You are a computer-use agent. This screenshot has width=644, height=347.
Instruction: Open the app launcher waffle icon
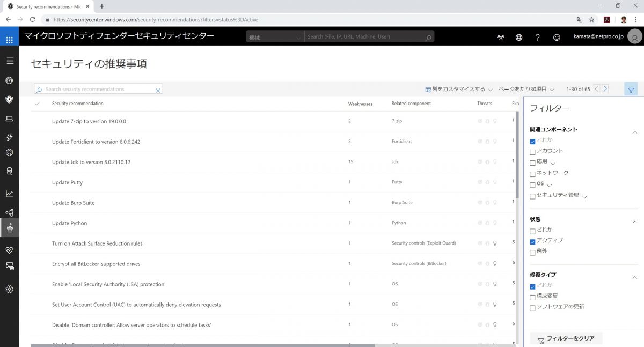(9, 40)
